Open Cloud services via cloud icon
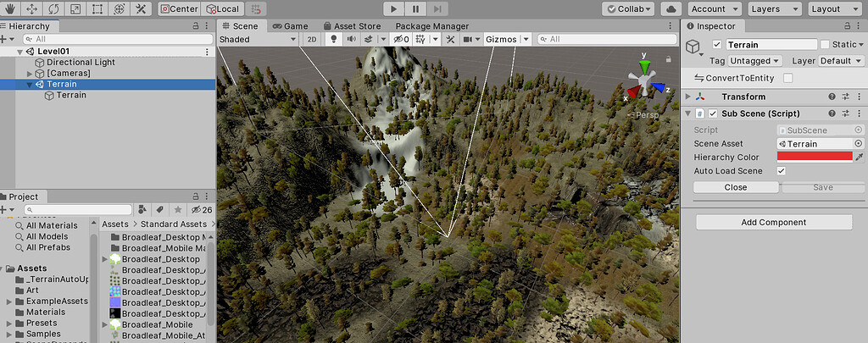The width and height of the screenshot is (868, 343). coord(671,8)
